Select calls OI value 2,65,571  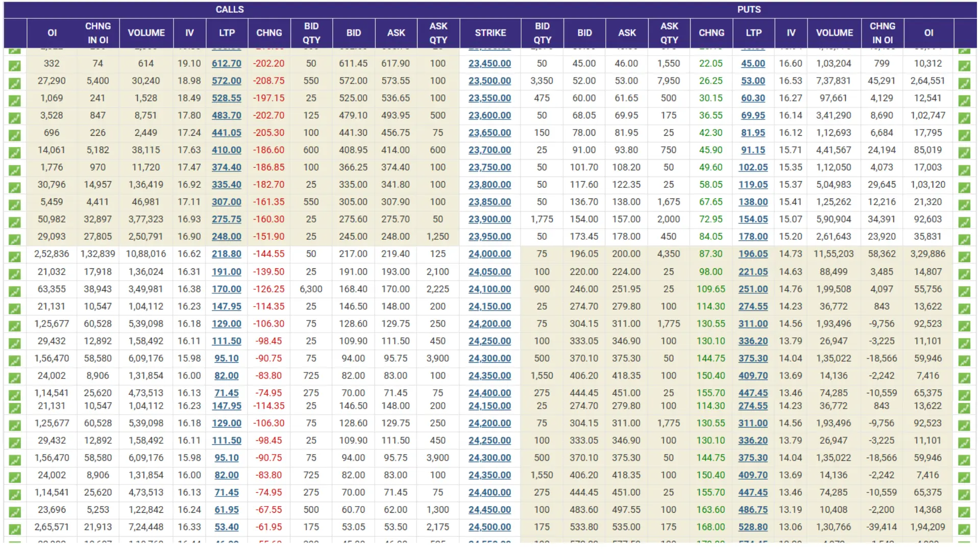(52, 527)
